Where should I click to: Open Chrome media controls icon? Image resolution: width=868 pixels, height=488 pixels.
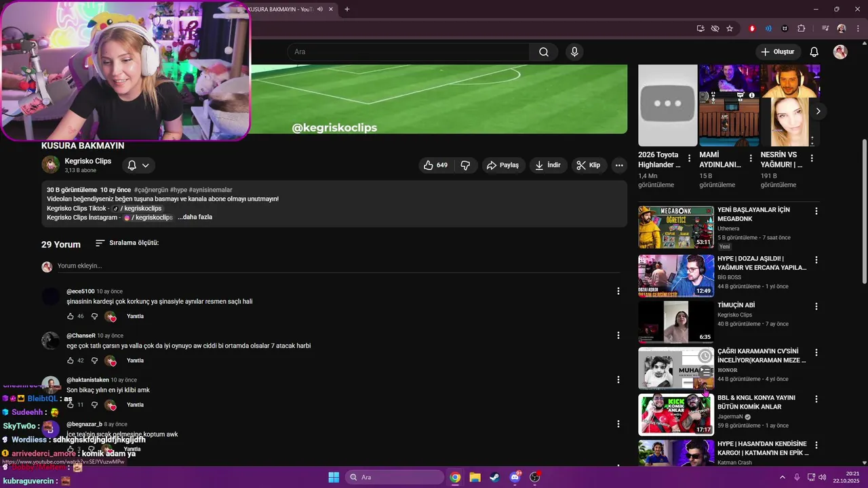tap(825, 28)
